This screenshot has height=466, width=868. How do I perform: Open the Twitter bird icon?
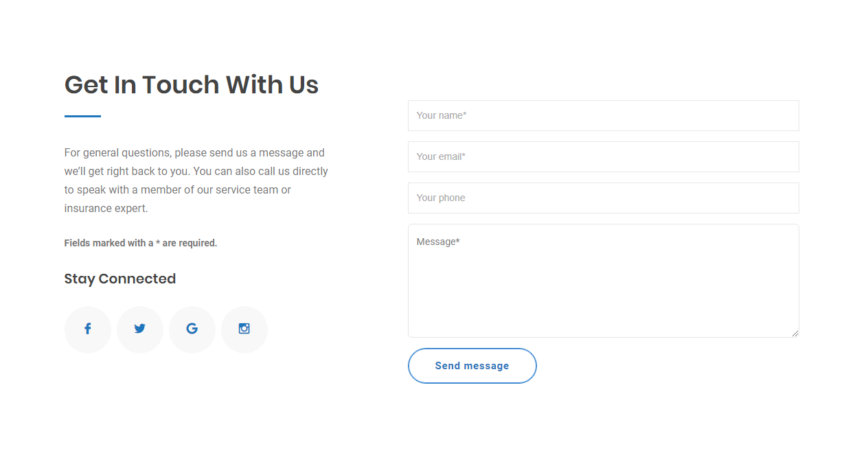click(140, 329)
